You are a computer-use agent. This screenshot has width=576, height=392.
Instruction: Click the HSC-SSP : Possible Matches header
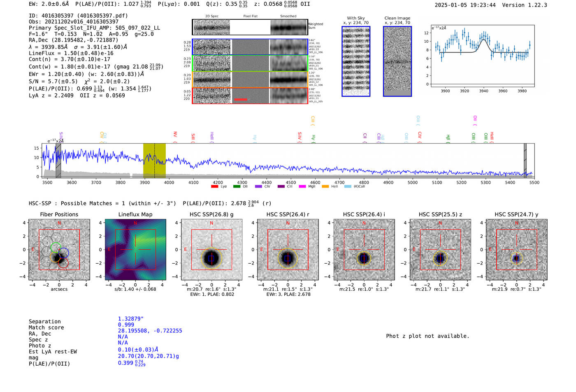point(102,203)
